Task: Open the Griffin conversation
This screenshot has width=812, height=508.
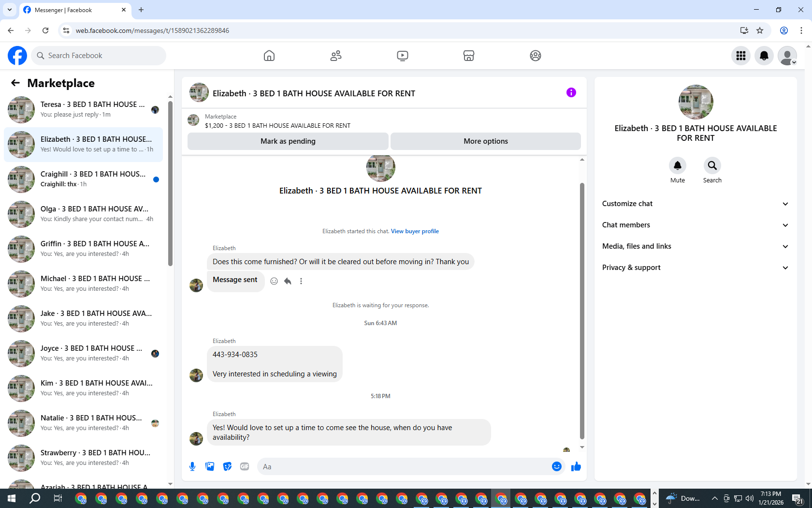Action: pos(83,249)
